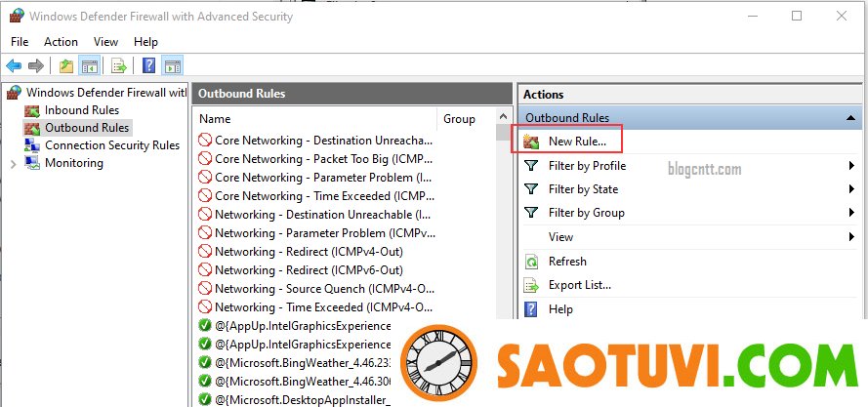This screenshot has height=407, width=868.
Task: Select Networking - Parameter Problem (ICMPv rule
Action: (325, 233)
